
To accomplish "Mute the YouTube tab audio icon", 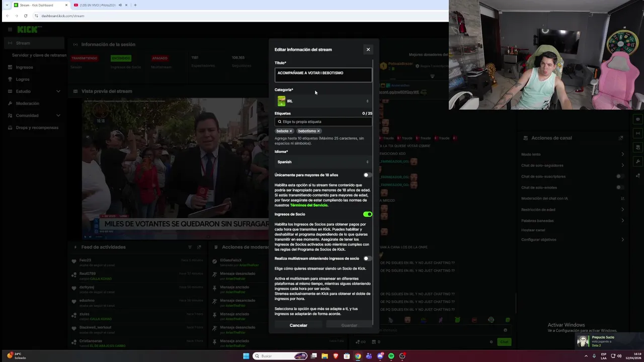I will [x=119, y=5].
